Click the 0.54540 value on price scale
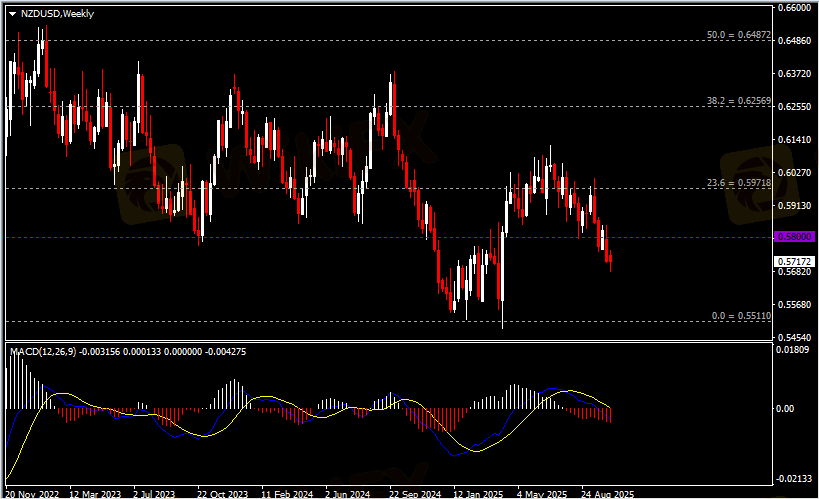The image size is (819, 499). pyautogui.click(x=795, y=337)
